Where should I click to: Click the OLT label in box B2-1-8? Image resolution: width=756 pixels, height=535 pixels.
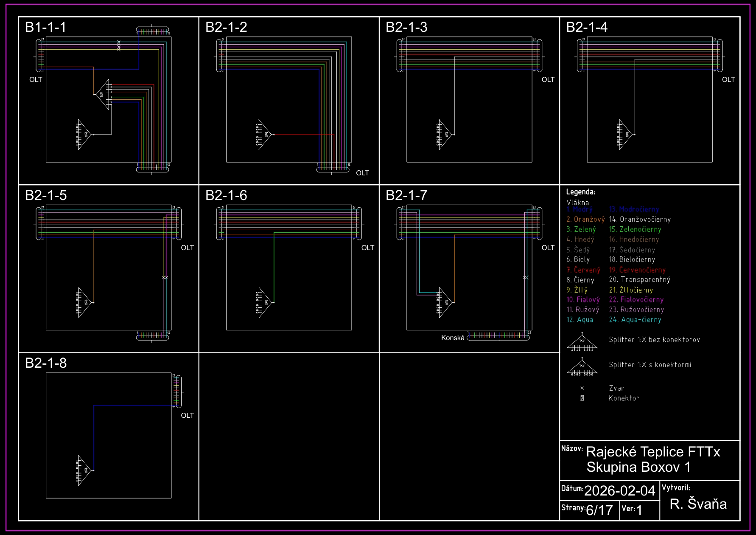click(x=187, y=416)
